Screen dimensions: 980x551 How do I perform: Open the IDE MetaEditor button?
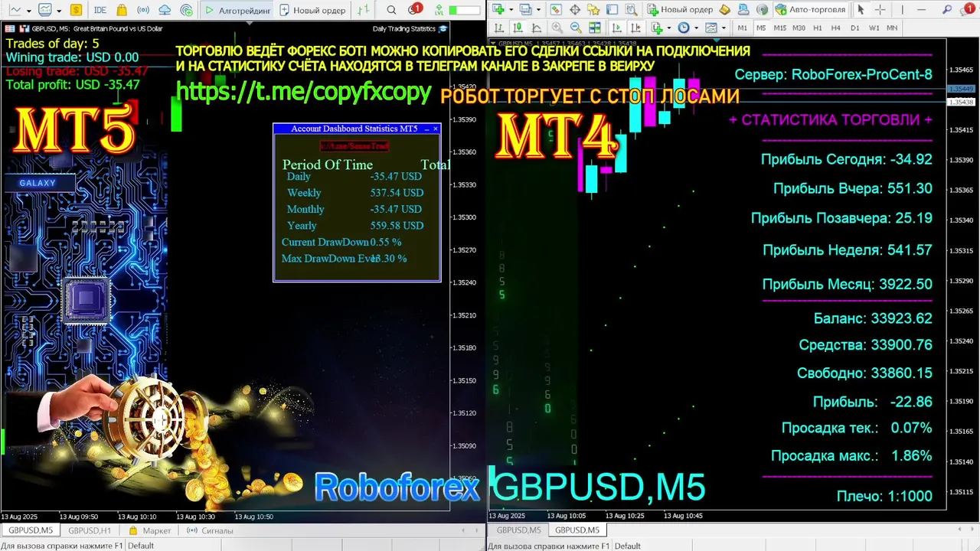100,10
